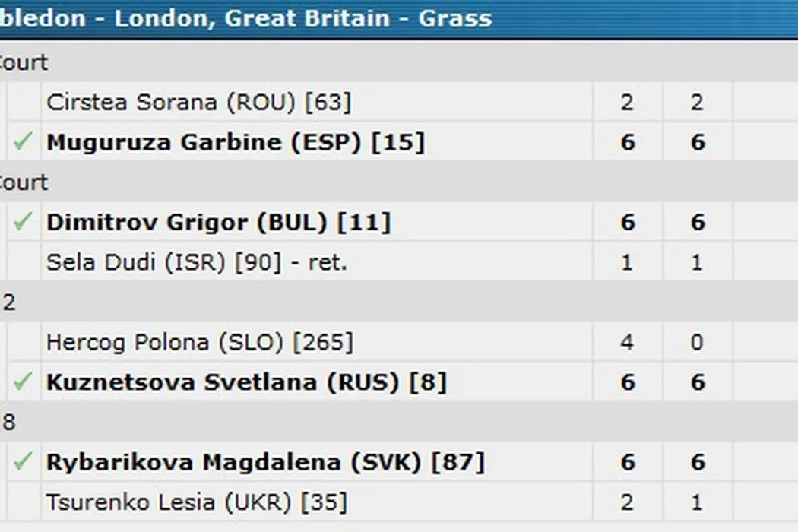The image size is (798, 532).
Task: Click Dimitrov Grigor's first set score of 6
Action: point(627,222)
